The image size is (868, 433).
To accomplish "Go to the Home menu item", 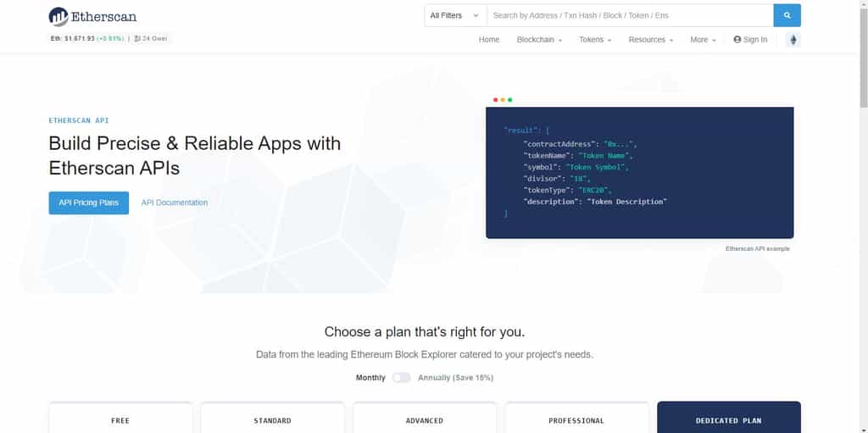I will pos(489,40).
